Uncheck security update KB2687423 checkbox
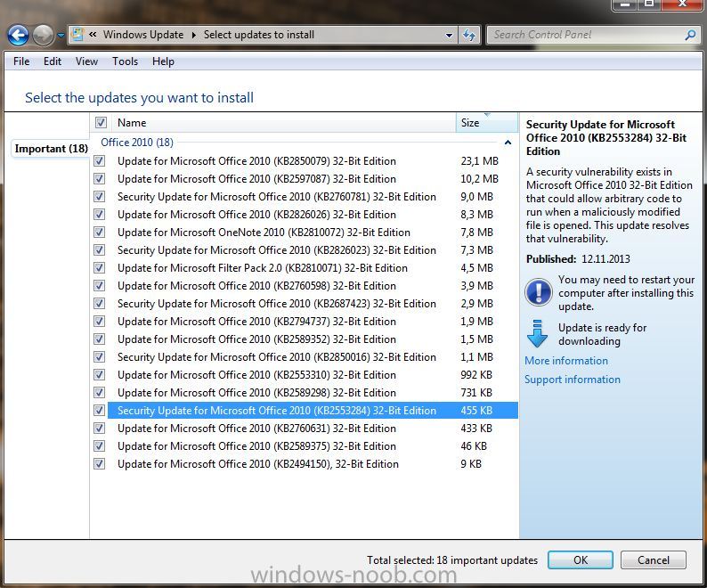 pyautogui.click(x=99, y=304)
